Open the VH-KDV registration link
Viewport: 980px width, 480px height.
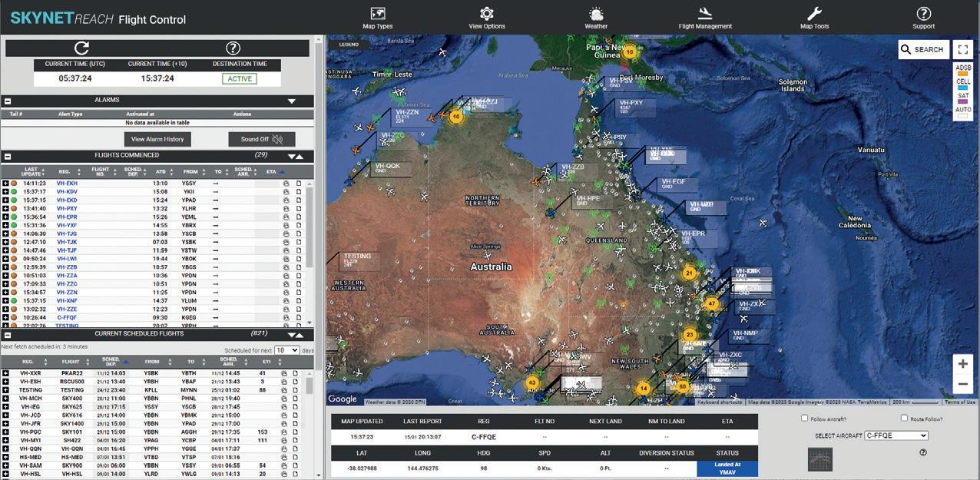(67, 192)
